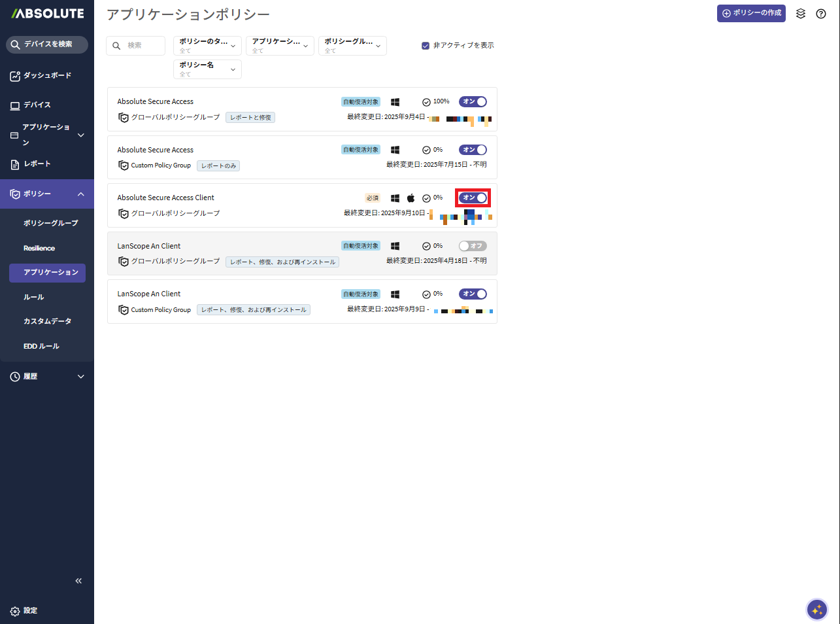This screenshot has height=624, width=840.
Task: Click the ポリシーの作成 button
Action: [751, 13]
